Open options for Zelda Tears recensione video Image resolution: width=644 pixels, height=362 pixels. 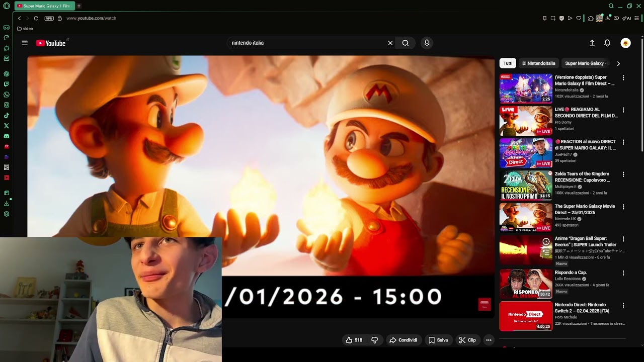[623, 174]
